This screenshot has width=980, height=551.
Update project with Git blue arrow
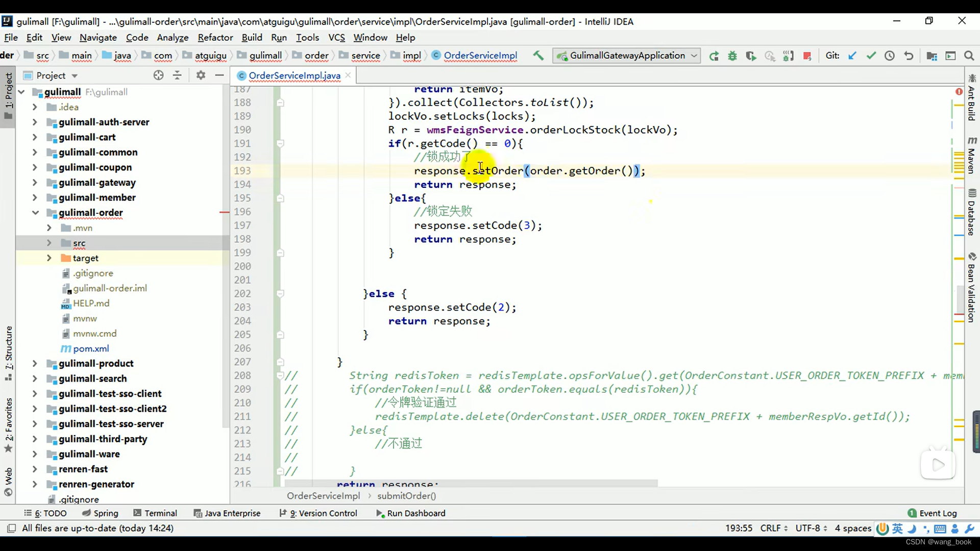coord(852,56)
